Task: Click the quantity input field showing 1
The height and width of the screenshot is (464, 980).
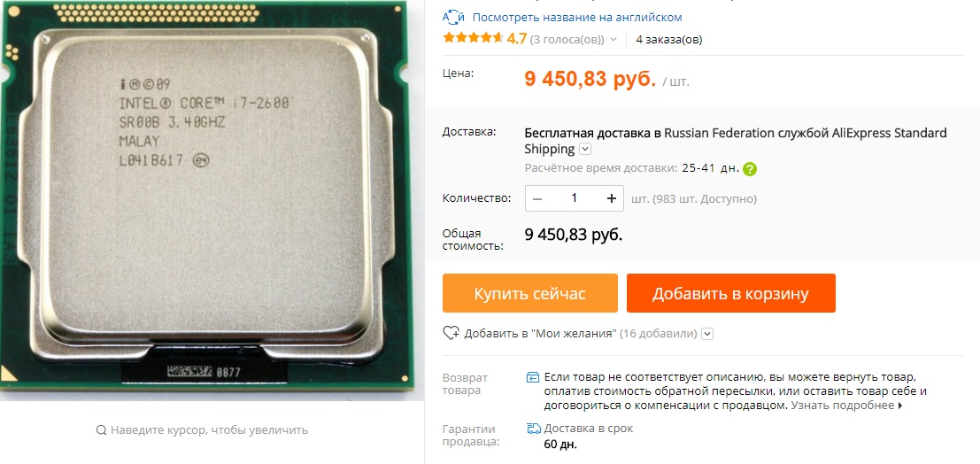Action: (575, 198)
